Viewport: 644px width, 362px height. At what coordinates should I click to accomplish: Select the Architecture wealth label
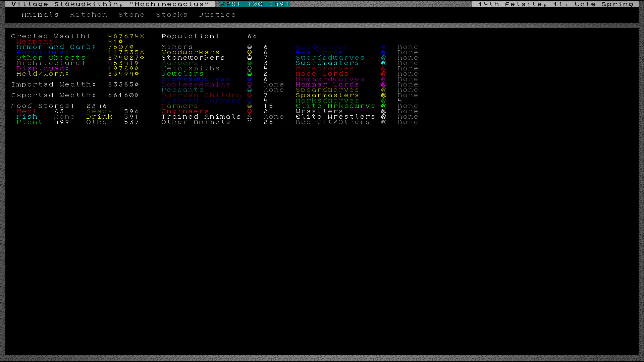[x=51, y=63]
